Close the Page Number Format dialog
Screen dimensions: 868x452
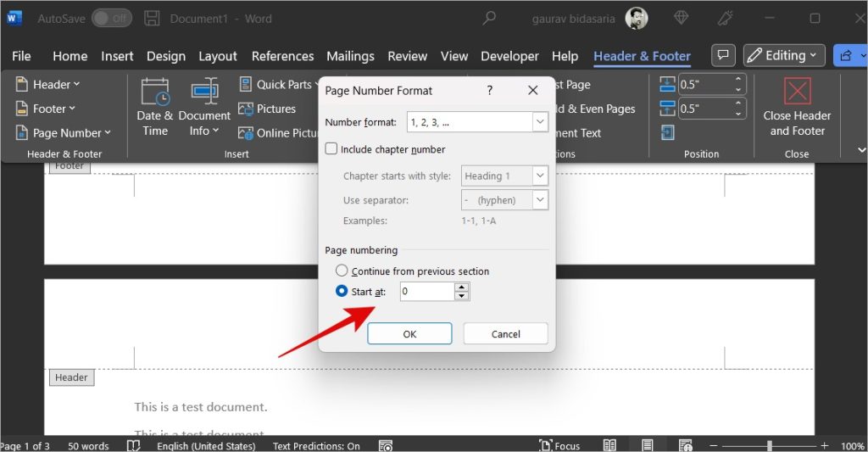point(532,90)
